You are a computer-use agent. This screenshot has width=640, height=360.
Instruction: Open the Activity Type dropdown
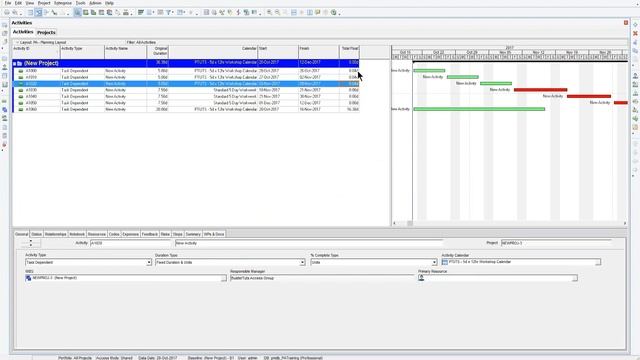[149, 262]
